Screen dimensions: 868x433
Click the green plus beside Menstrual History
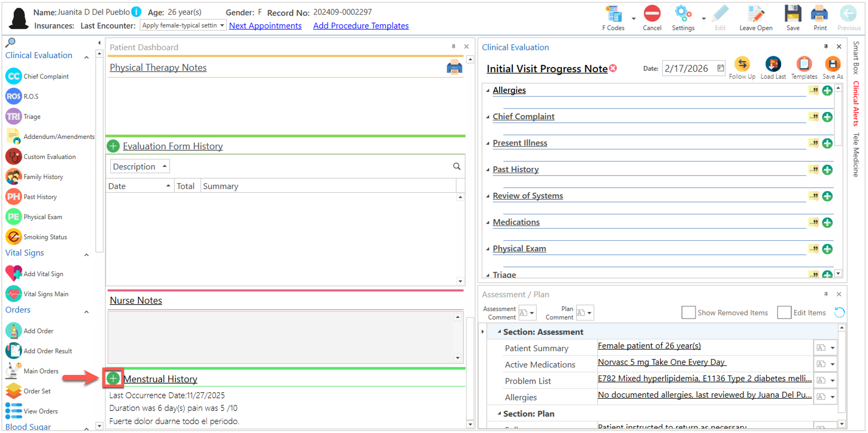113,378
